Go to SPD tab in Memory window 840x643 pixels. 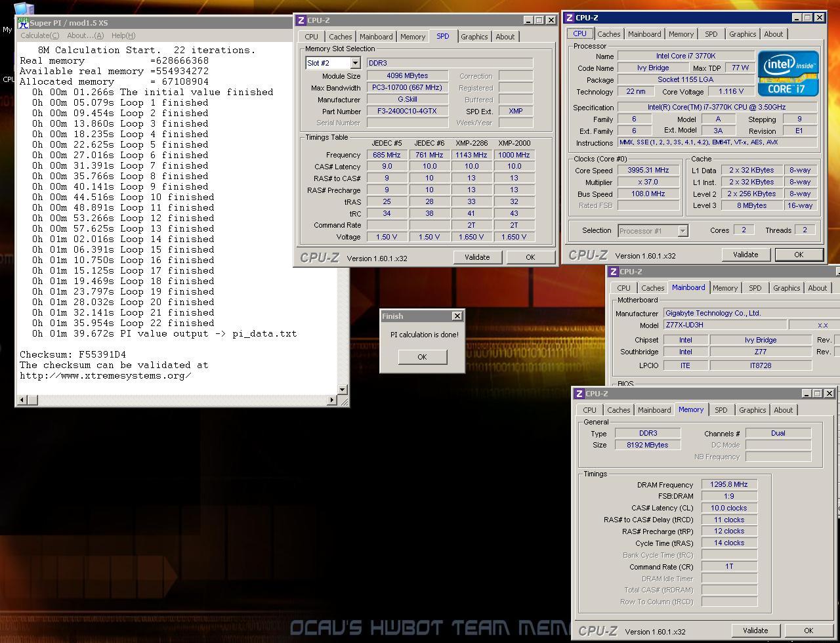tap(721, 410)
